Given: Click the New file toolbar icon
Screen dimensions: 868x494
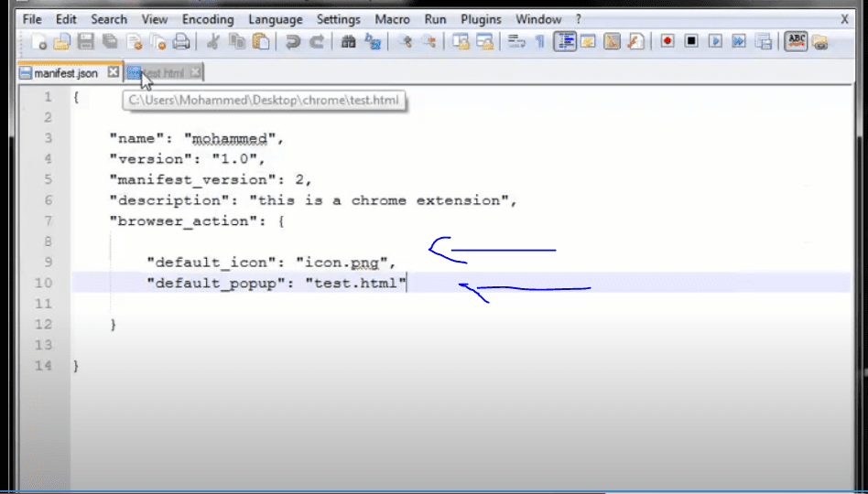Looking at the screenshot, I should (39, 41).
